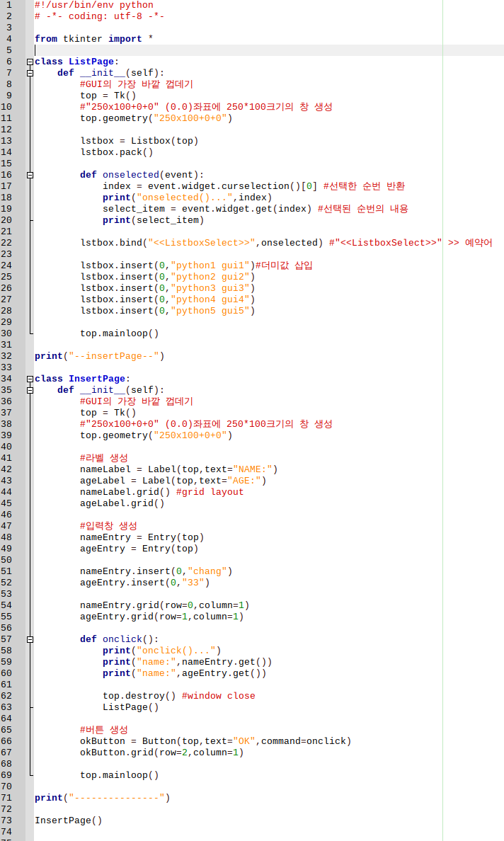Click 'ageEntry = Entry(top)' line
Image resolution: width=504 pixels, height=841 pixels.
pos(139,549)
